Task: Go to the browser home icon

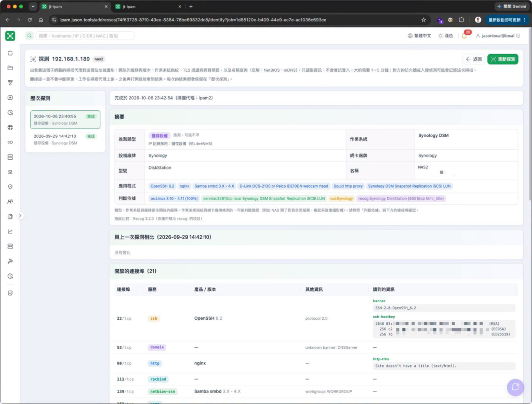Action: (x=41, y=20)
